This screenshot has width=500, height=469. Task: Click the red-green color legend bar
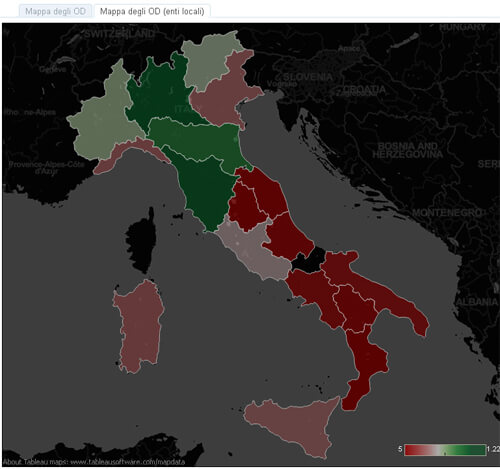click(x=445, y=450)
